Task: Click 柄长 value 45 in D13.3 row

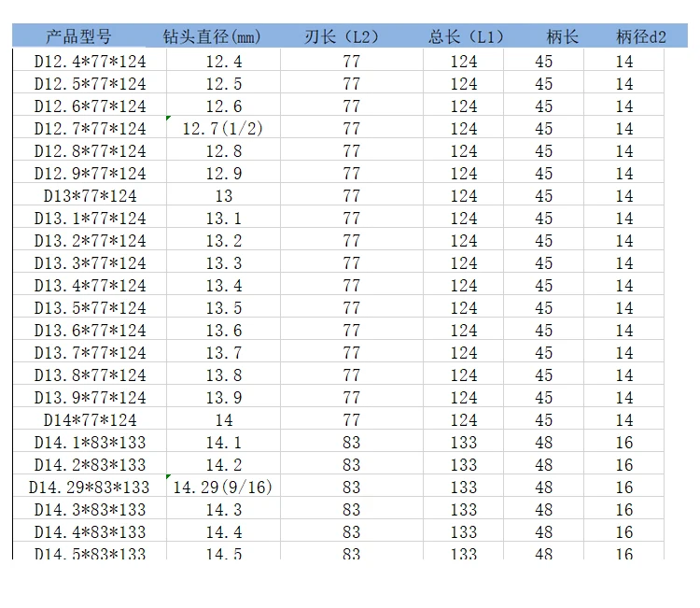Action: [544, 263]
